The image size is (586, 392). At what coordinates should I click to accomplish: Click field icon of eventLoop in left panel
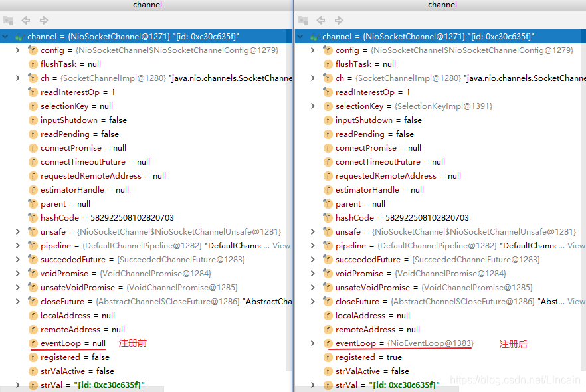33,343
